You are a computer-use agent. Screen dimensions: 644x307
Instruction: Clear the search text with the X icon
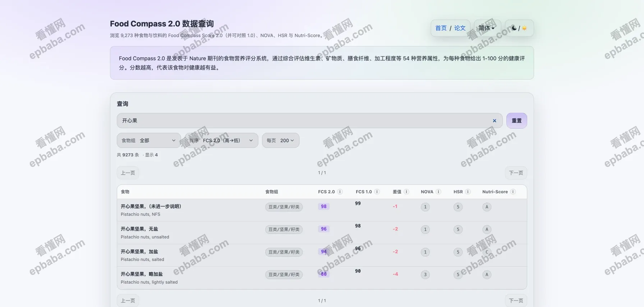coord(494,121)
